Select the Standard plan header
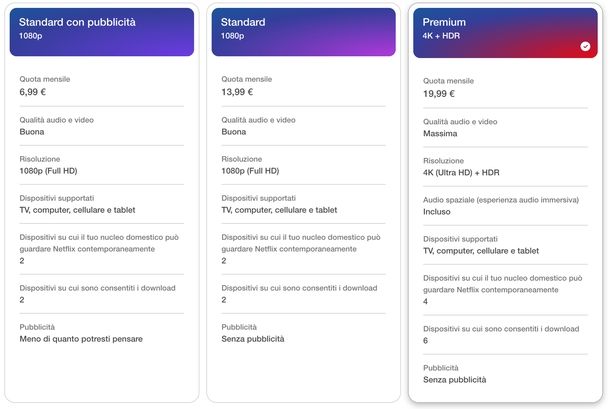Screen dimensions: 610x409 click(x=303, y=32)
